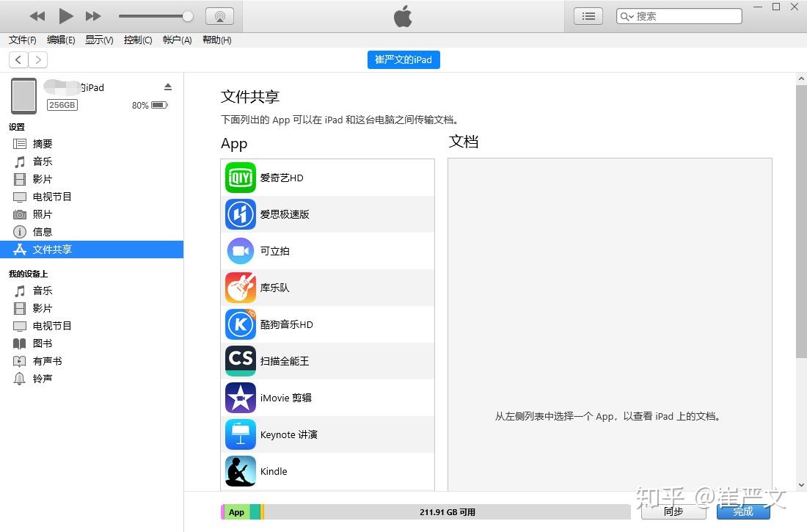Click the 爱思极速版 app icon
This screenshot has width=807, height=532.
click(x=241, y=214)
